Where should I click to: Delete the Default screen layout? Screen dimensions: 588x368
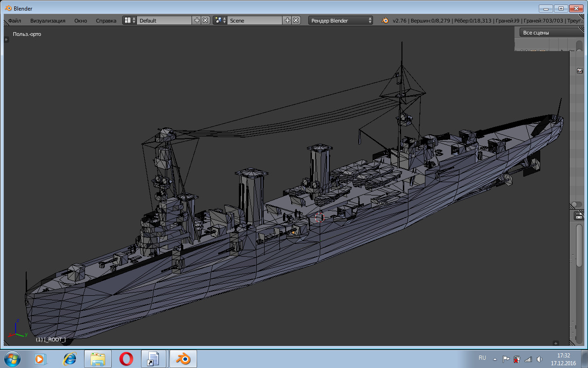tap(205, 20)
